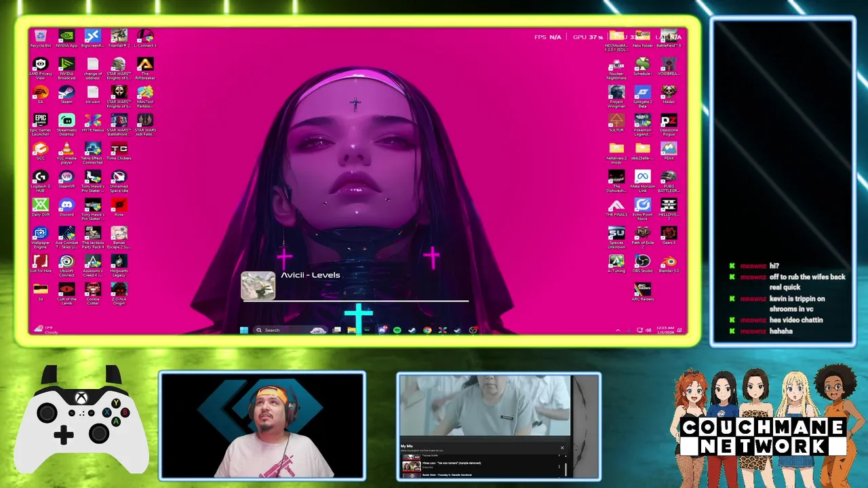Open the Time Clickers desktop shortcut
The image size is (868, 488).
pyautogui.click(x=119, y=152)
